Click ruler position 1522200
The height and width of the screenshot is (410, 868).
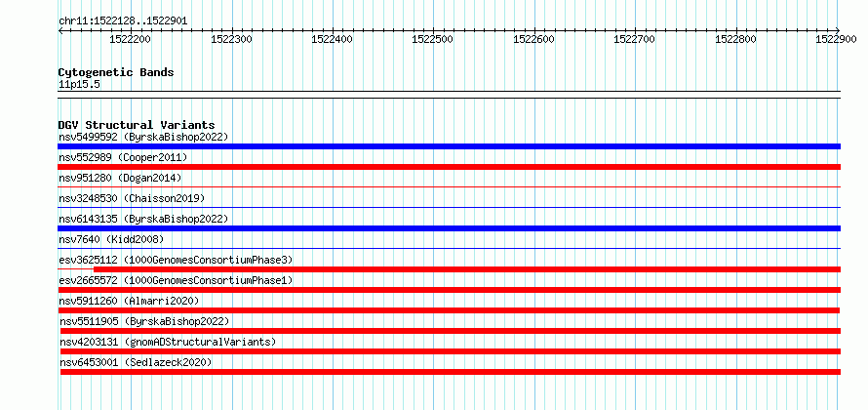coord(130,39)
